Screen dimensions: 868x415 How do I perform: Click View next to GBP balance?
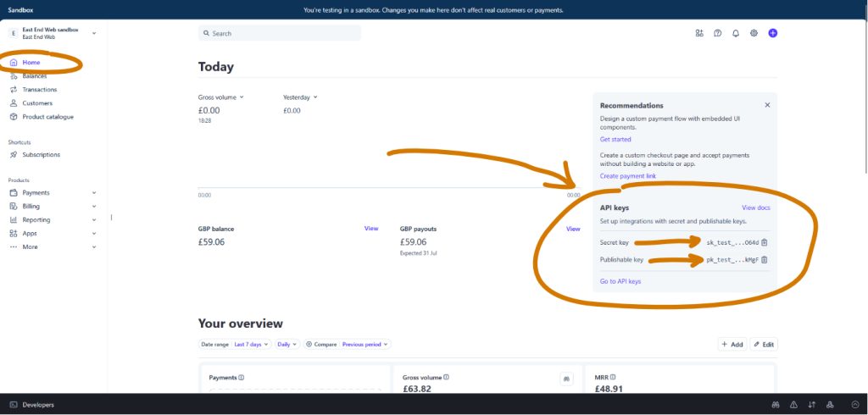pos(371,229)
